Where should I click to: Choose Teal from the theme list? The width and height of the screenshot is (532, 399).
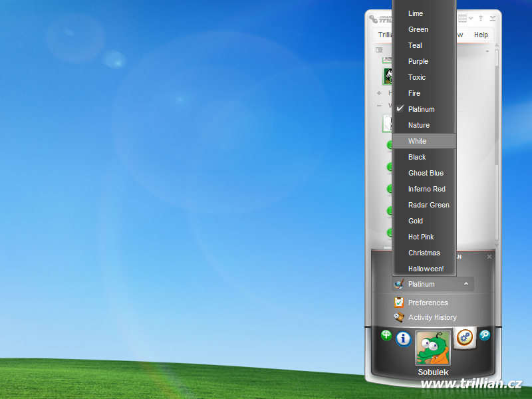(x=424, y=45)
